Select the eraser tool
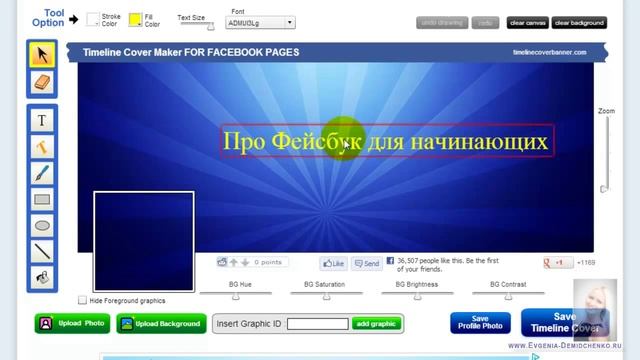The width and height of the screenshot is (640, 360). 42,83
